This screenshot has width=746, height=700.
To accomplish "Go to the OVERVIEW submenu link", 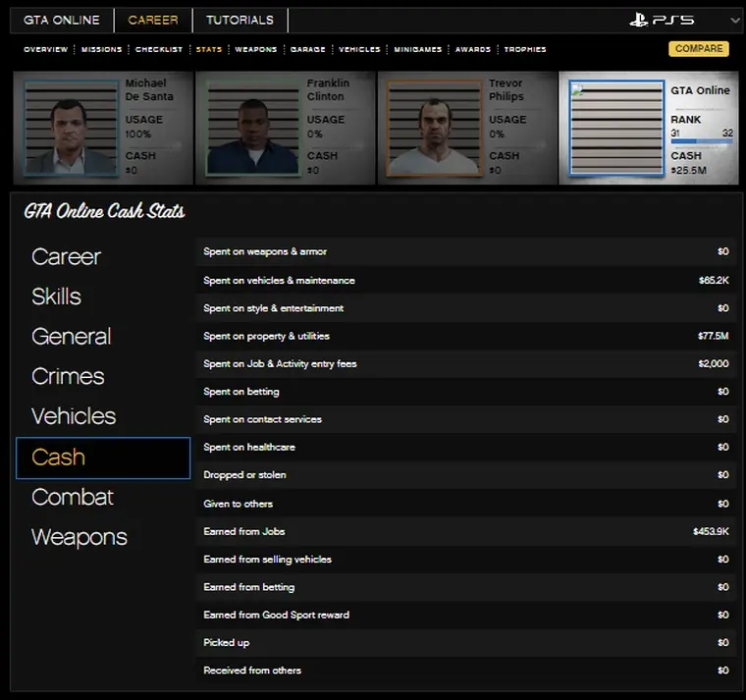I will coord(45,49).
